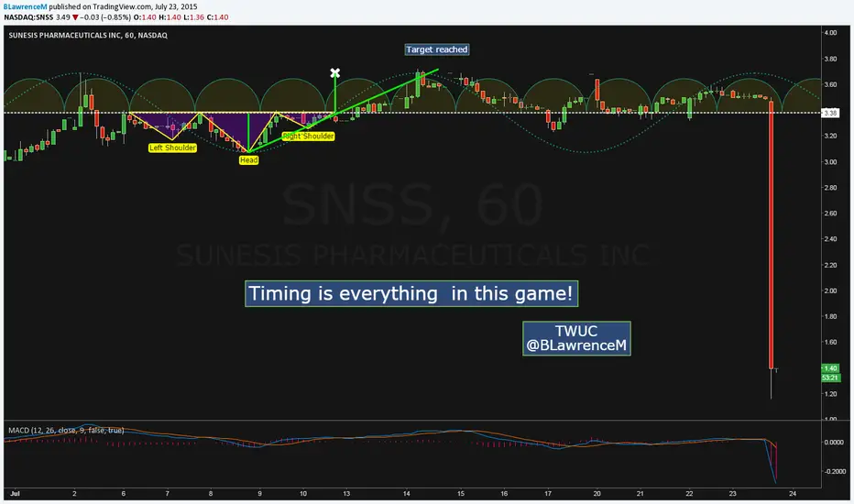The image size is (854, 504).
Task: Click the white X target marker
Action: click(335, 73)
